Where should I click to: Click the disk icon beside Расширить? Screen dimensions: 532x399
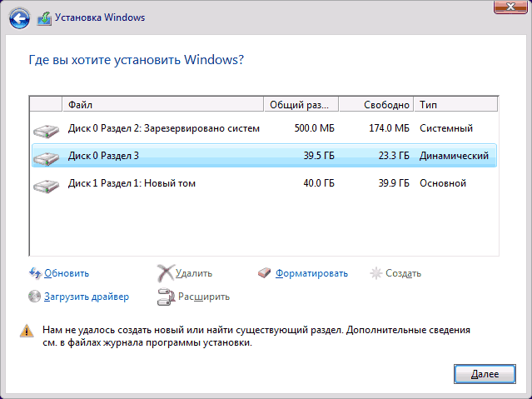click(x=166, y=297)
